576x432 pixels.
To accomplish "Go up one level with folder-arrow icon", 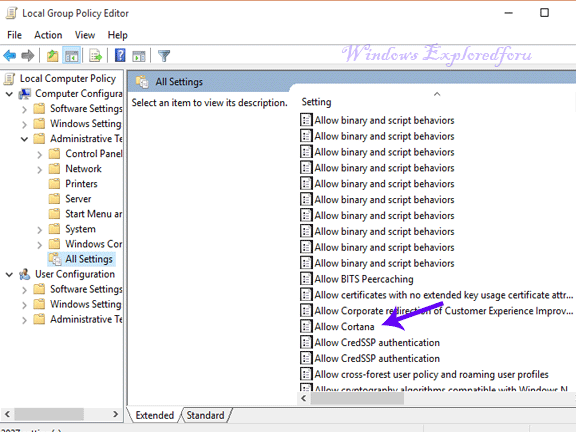I will 53,56.
